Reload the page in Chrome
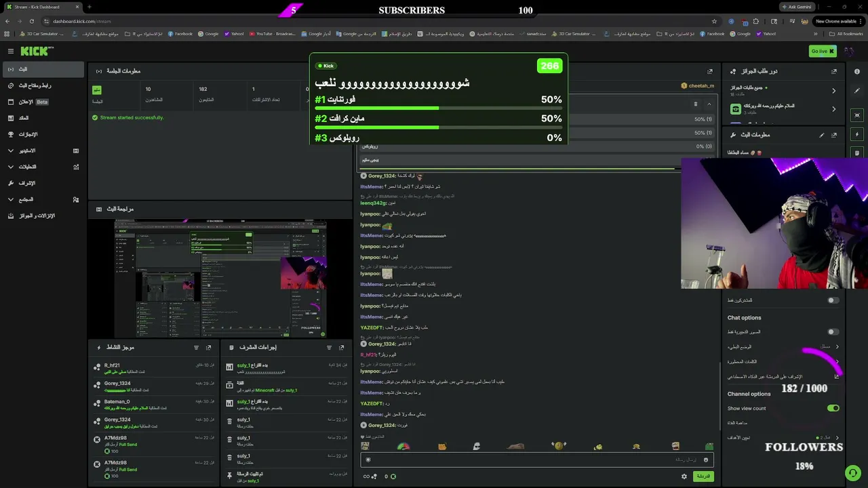 click(x=32, y=21)
